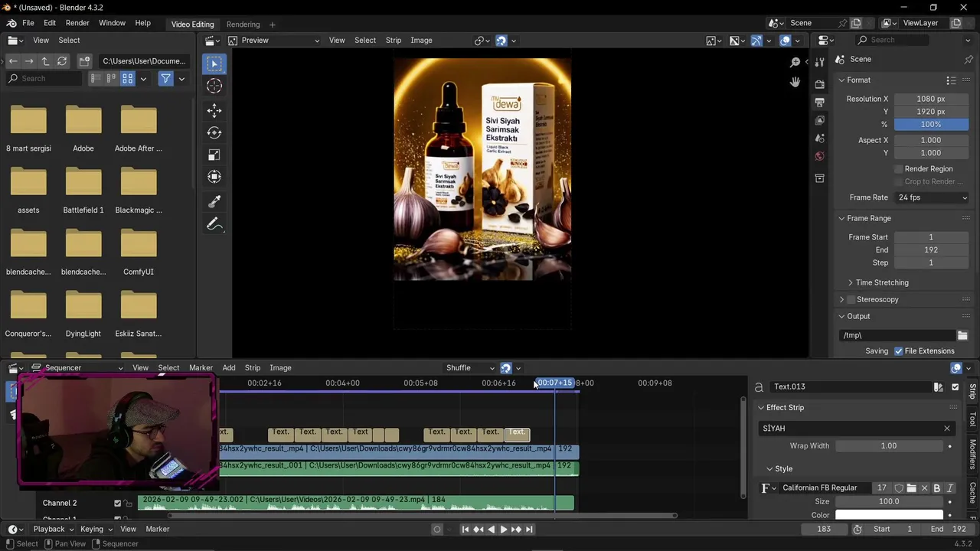Uncheck the File Extensions checkbox
Screen dimensions: 980x551
pos(898,351)
